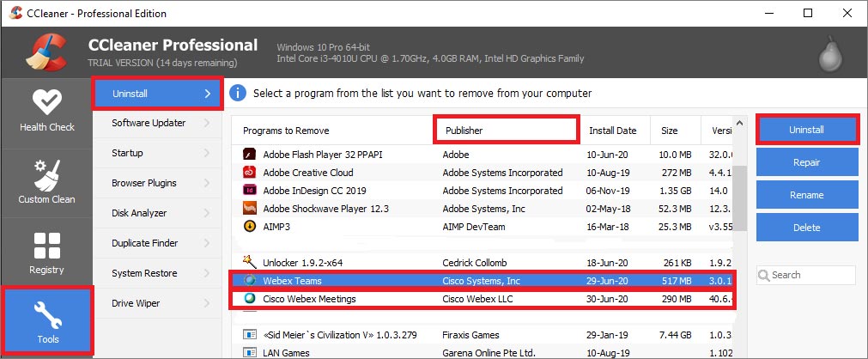Click install date 06-Nov-19
The image size is (868, 359).
coord(607,191)
